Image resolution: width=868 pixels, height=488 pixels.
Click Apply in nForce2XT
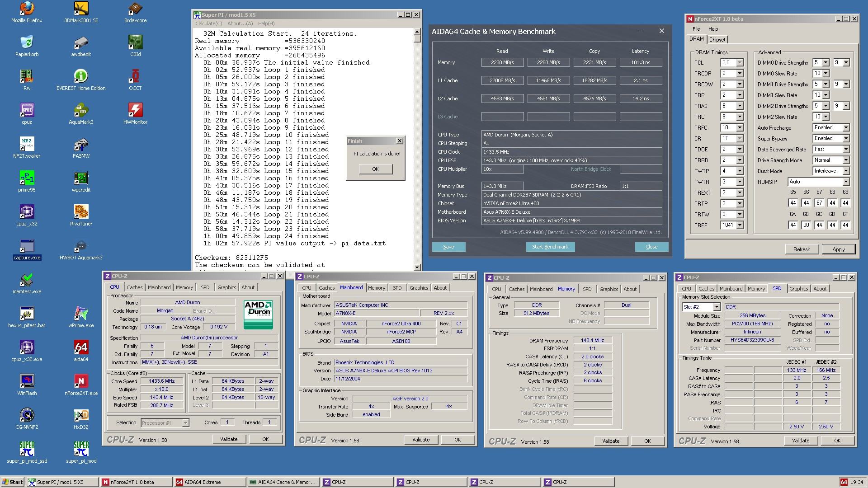(x=838, y=249)
